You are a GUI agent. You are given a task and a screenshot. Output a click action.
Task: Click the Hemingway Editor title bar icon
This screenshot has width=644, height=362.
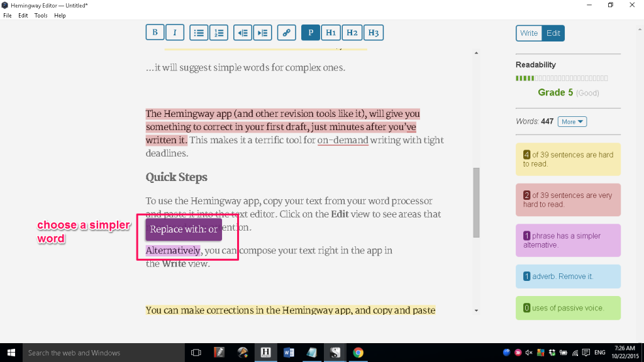tap(5, 5)
